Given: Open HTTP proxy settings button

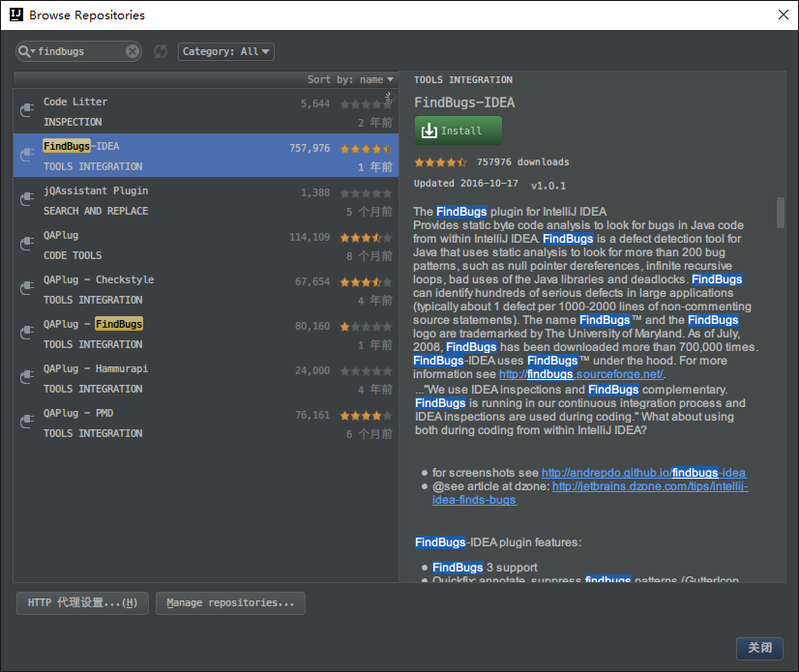Looking at the screenshot, I should [x=82, y=603].
